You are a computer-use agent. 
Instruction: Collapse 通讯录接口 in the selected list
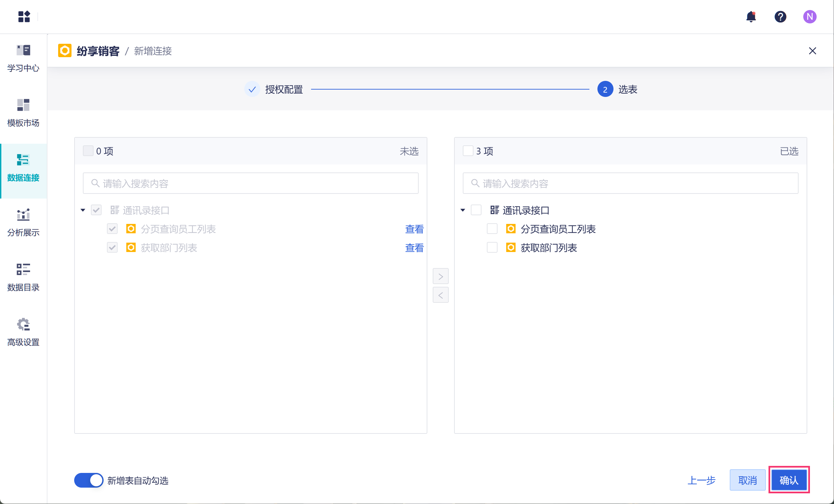click(x=463, y=210)
